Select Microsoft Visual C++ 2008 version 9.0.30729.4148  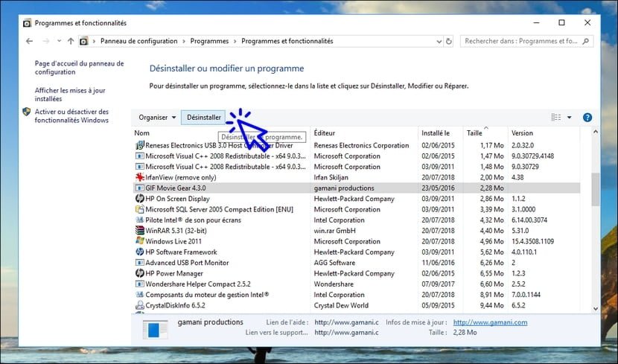point(357,156)
